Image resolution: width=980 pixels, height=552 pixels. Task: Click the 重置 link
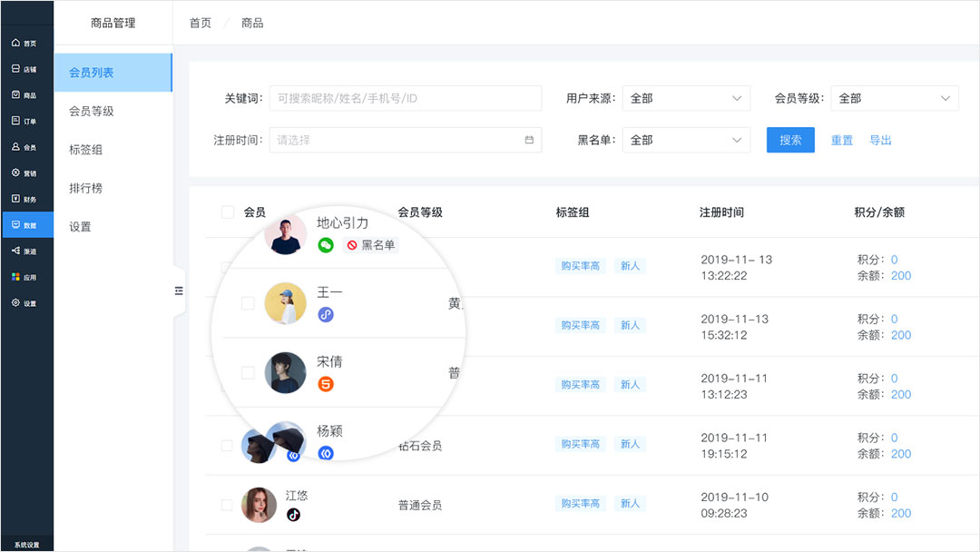[842, 140]
